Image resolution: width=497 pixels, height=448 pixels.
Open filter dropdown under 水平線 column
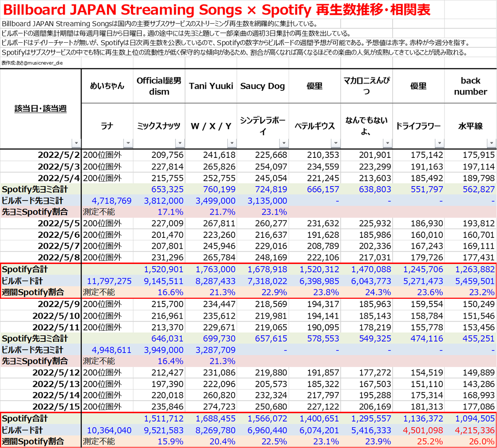coord(491,143)
